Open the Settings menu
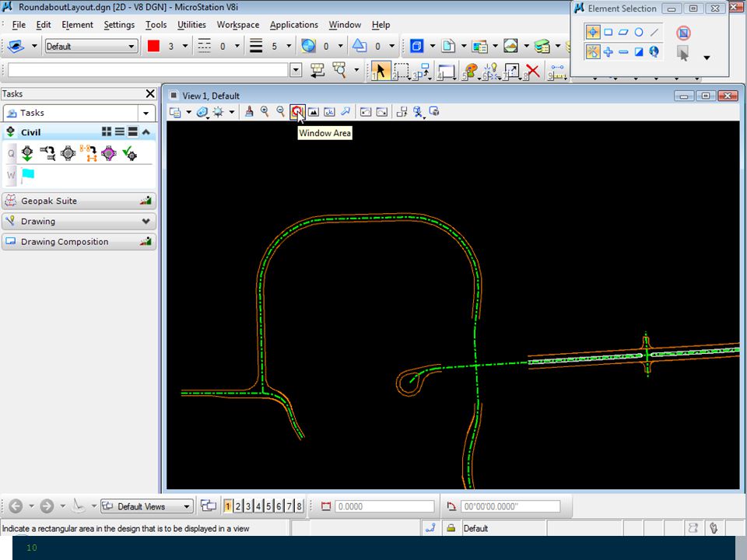747x560 pixels. [119, 25]
